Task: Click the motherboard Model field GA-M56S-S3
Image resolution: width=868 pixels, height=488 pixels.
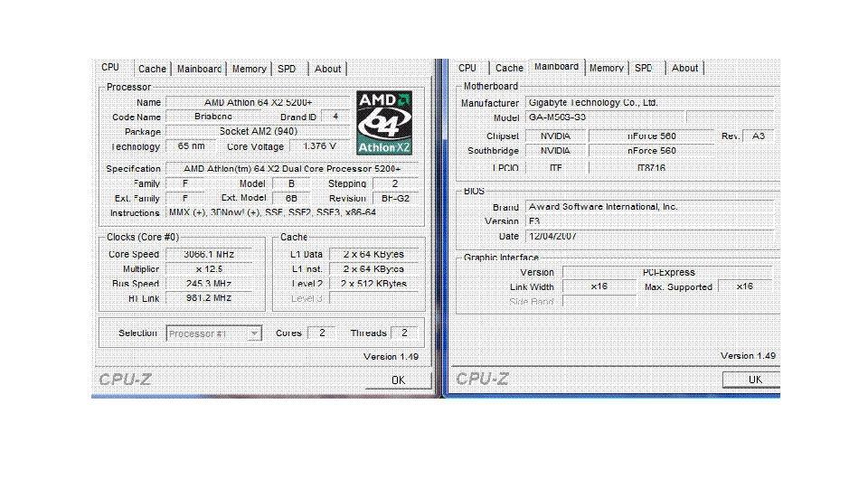Action: pyautogui.click(x=604, y=117)
